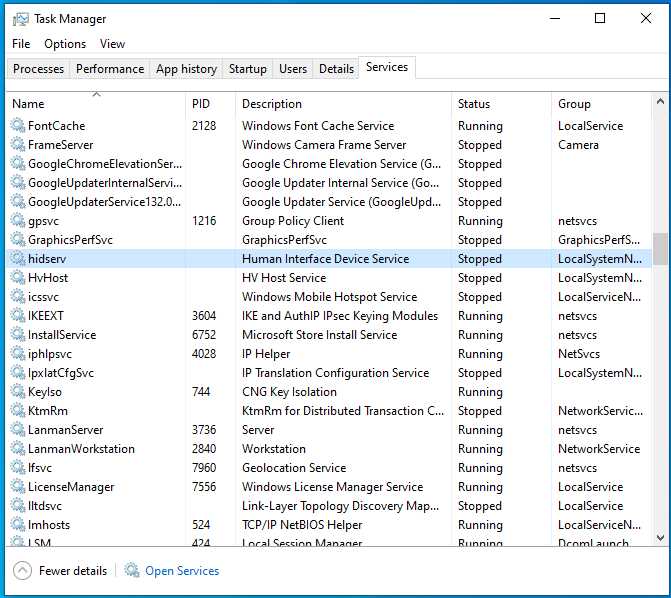This screenshot has height=598, width=671.
Task: Sort by the Name column header
Action: pyautogui.click(x=96, y=104)
